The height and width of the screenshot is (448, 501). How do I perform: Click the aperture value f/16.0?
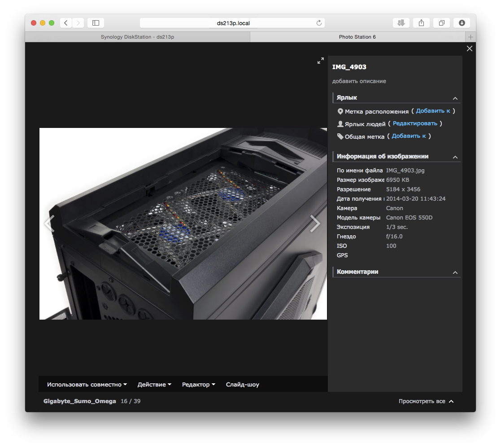pos(394,236)
